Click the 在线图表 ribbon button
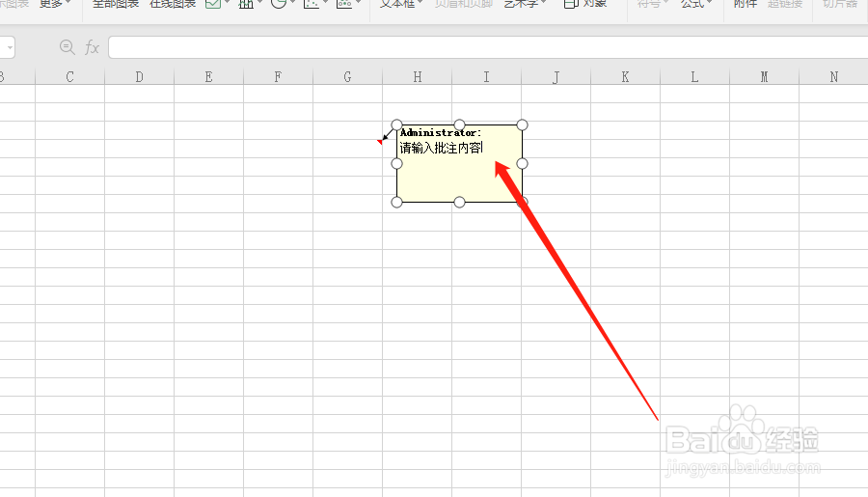 pyautogui.click(x=173, y=4)
